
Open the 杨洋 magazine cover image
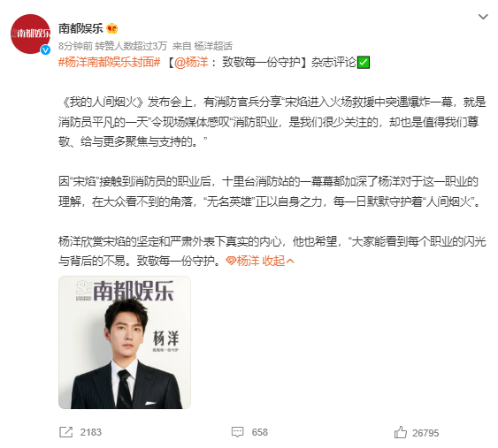click(125, 342)
